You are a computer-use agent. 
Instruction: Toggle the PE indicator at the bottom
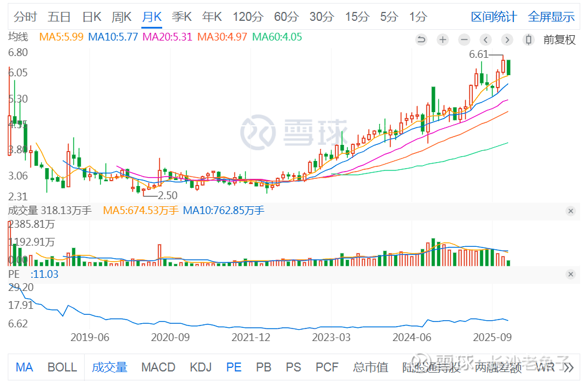tap(234, 367)
